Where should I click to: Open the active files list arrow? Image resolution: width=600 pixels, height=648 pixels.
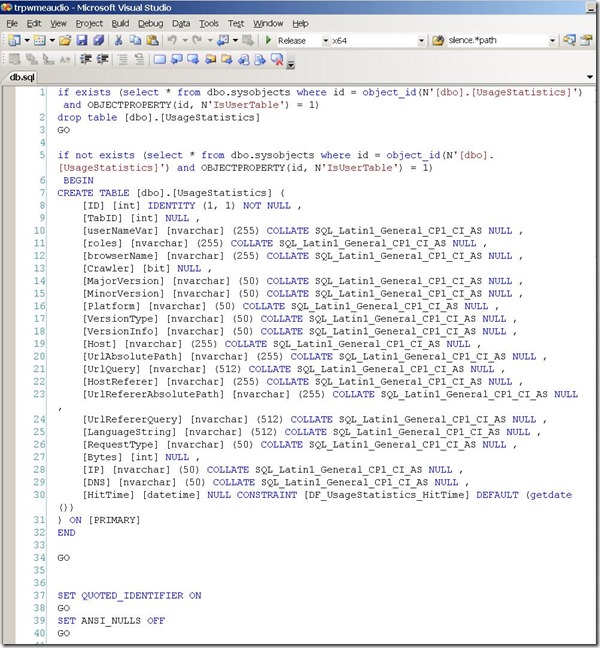click(x=590, y=77)
